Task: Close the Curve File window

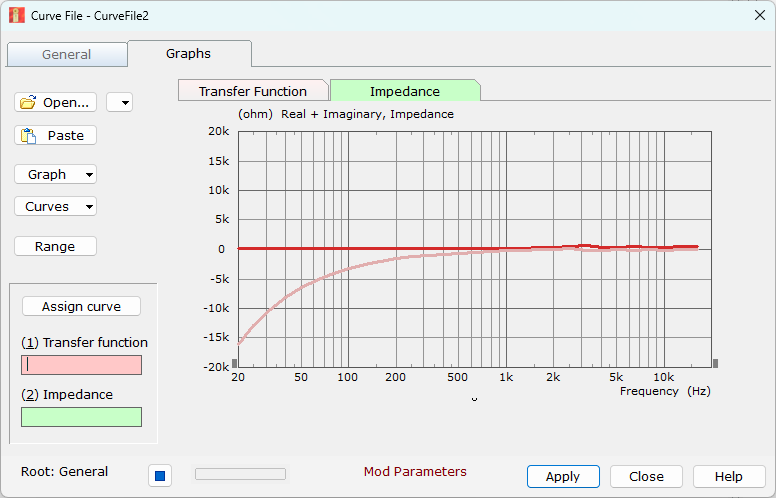Action: point(760,15)
